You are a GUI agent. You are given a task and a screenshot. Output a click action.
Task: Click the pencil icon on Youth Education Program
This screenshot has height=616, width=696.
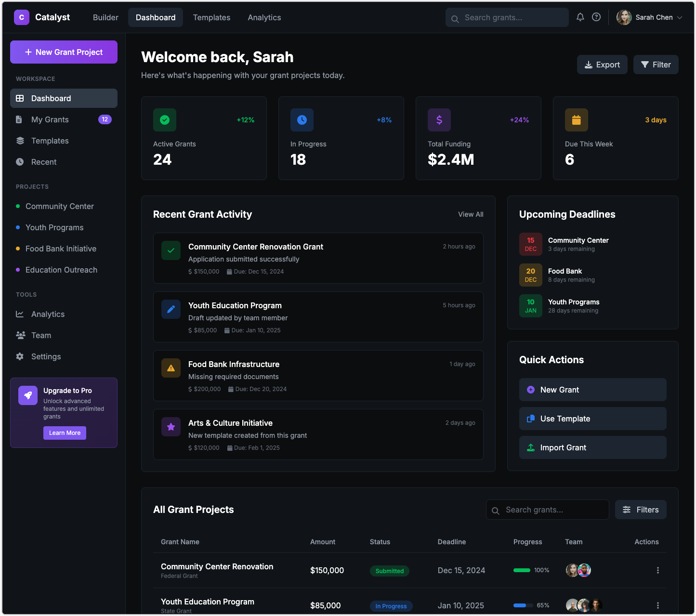point(171,309)
